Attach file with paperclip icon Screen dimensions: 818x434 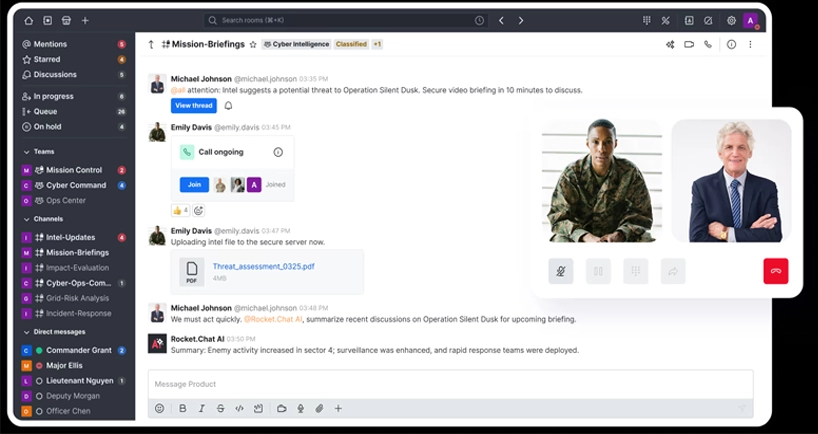(x=319, y=409)
